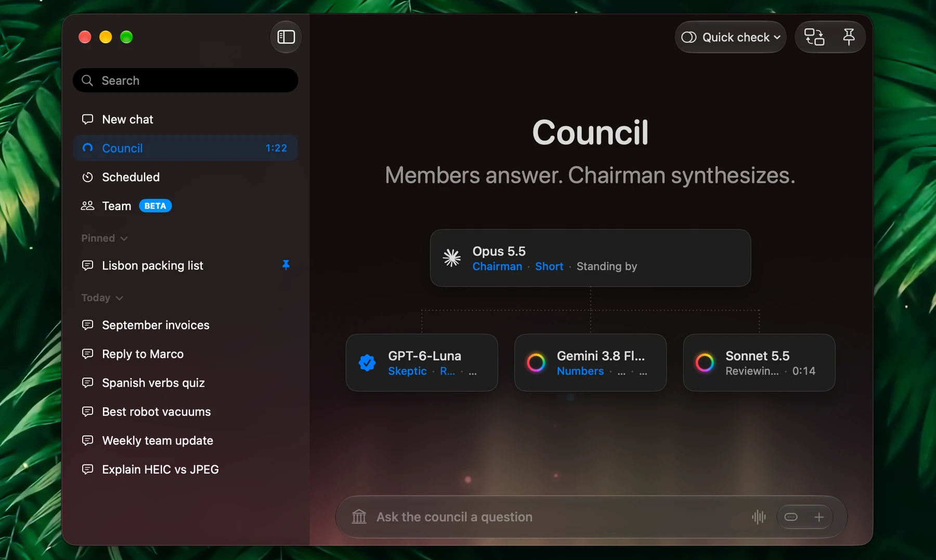
Task: Click the verified badge on GPT-6-Luna
Action: pyautogui.click(x=367, y=362)
